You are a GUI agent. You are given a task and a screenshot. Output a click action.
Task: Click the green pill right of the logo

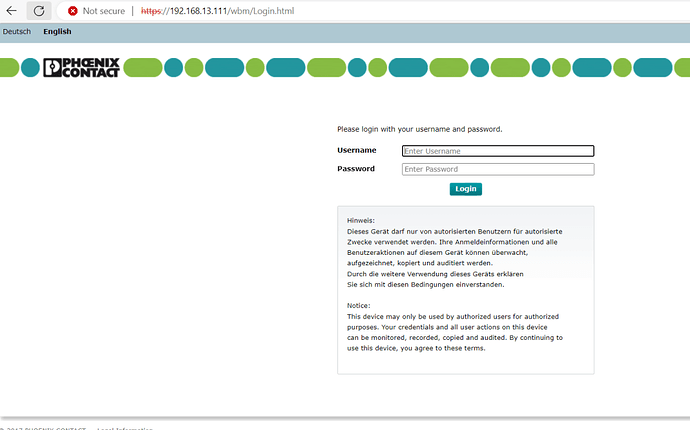pos(143,68)
